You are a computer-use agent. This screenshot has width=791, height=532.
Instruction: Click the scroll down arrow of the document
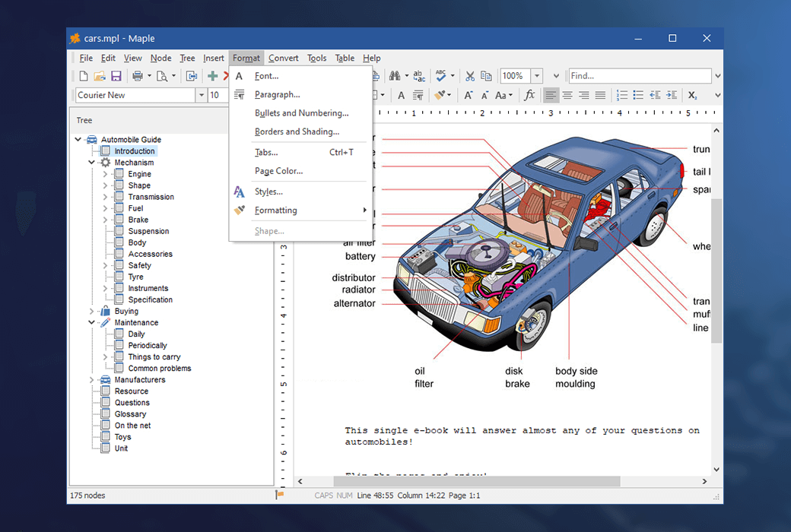pos(716,470)
